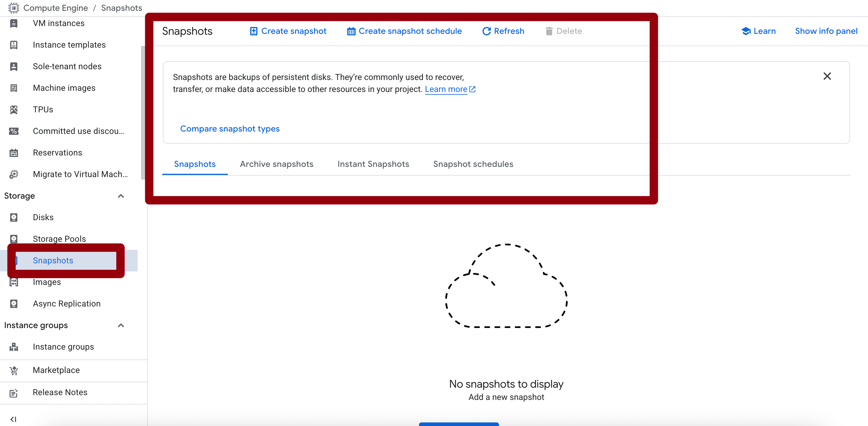Collapse the Instance groups section chevron
Screen dimensions: 868x426
click(x=121, y=325)
